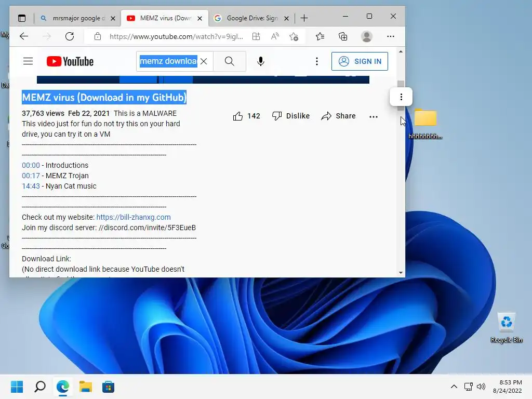Jump to 00:00 Introductions timestamp

coord(31,165)
